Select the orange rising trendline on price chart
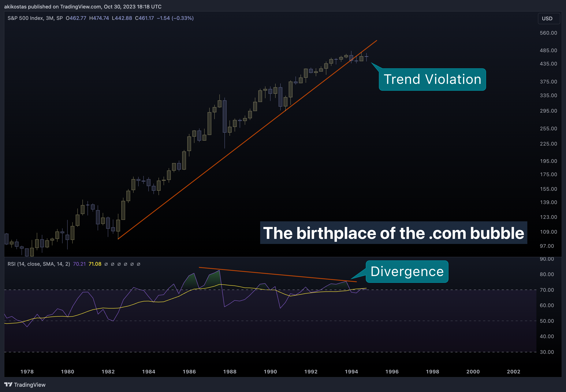The image size is (566, 392). (x=247, y=140)
